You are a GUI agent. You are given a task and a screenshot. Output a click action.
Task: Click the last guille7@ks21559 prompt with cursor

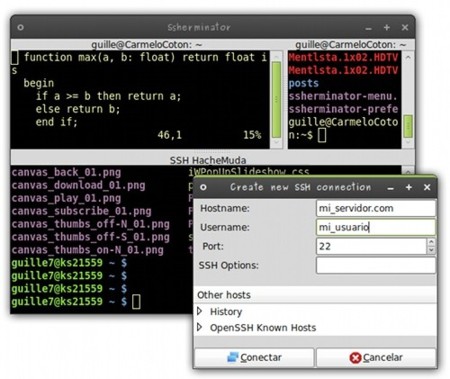point(75,302)
